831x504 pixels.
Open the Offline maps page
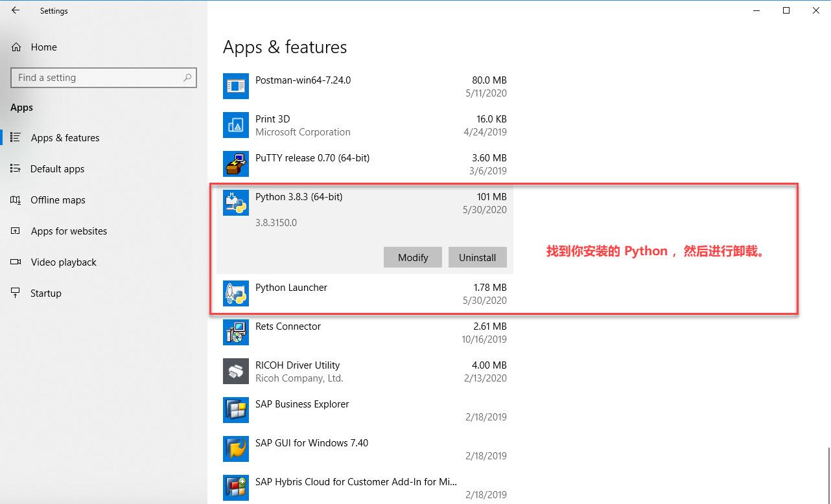click(104, 200)
